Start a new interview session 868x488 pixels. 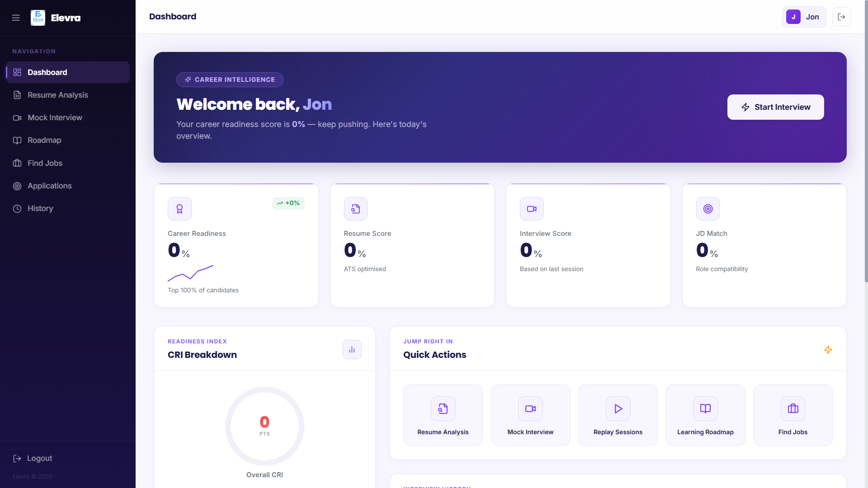775,107
